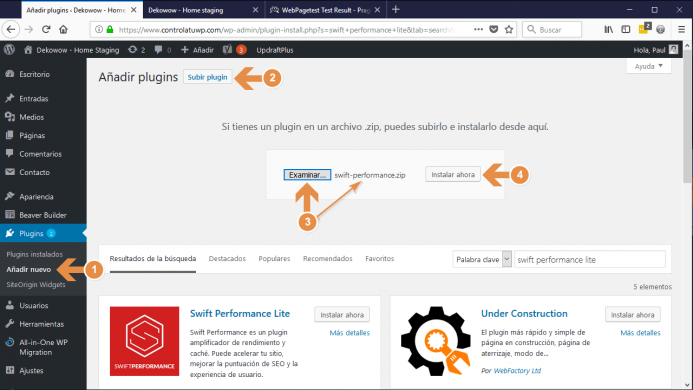This screenshot has width=693, height=390.
Task: Go to the browser Home page
Action: click(x=63, y=30)
